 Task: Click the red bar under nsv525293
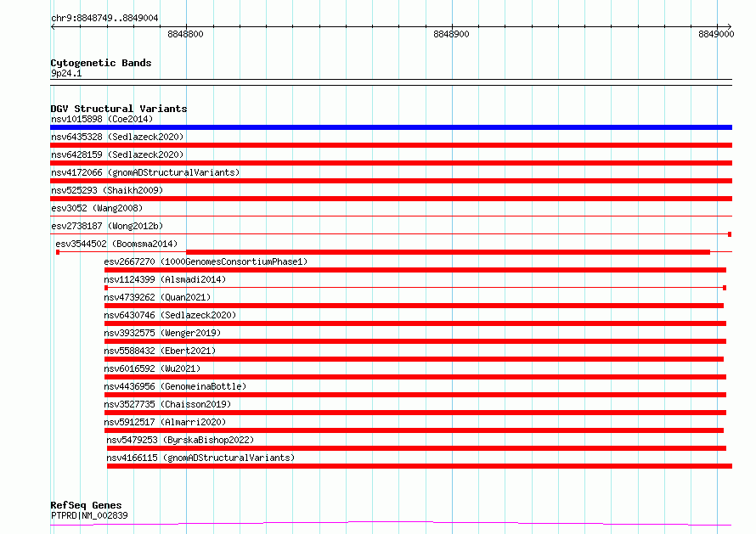point(391,199)
